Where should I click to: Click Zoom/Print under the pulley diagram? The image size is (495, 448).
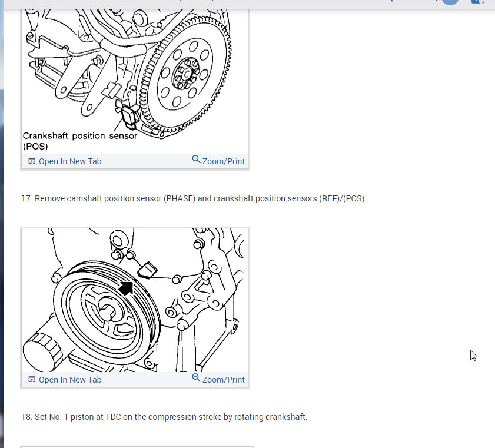218,379
